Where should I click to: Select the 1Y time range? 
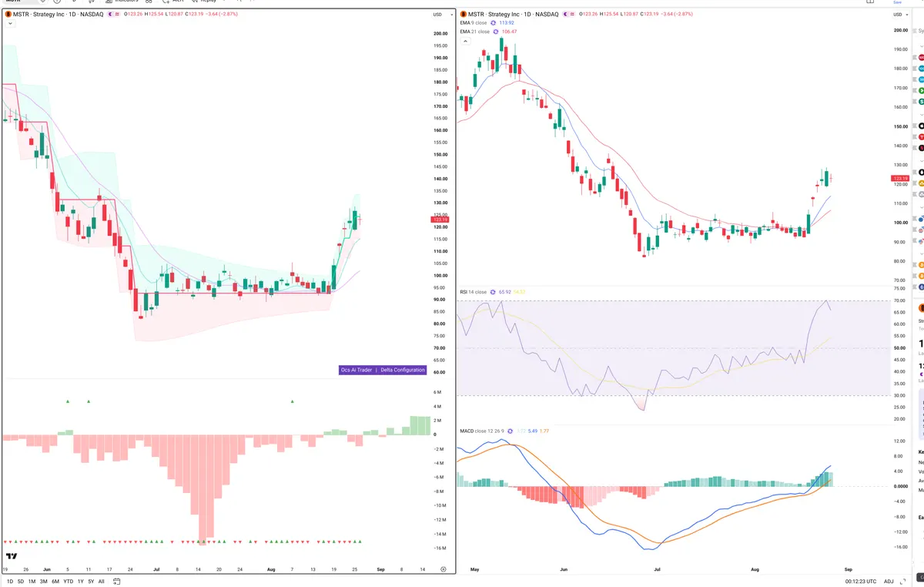coord(81,581)
